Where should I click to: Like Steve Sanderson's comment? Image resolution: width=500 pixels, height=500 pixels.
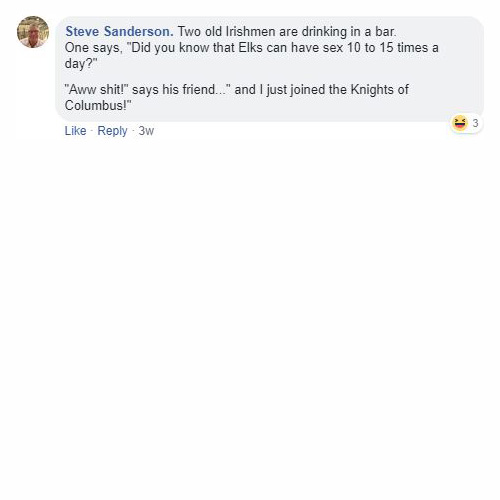click(75, 131)
